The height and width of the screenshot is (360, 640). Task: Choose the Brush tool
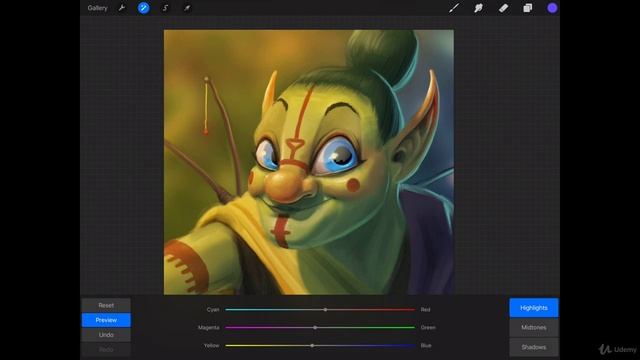pyautogui.click(x=454, y=8)
